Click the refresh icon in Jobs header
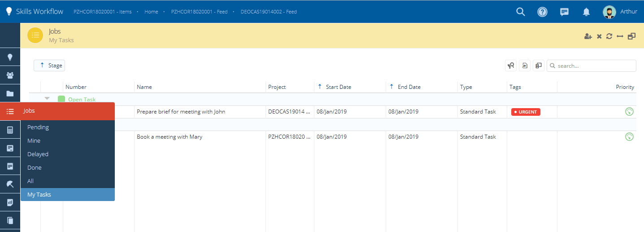 [x=609, y=36]
